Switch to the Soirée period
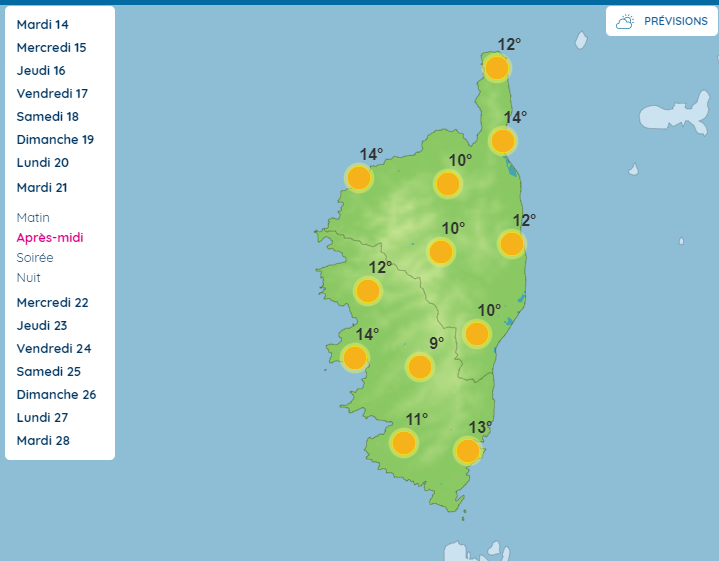The image size is (719, 561). [35, 257]
